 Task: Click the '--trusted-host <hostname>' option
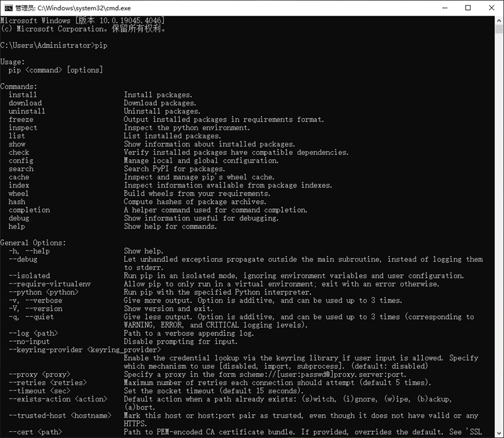click(x=60, y=415)
